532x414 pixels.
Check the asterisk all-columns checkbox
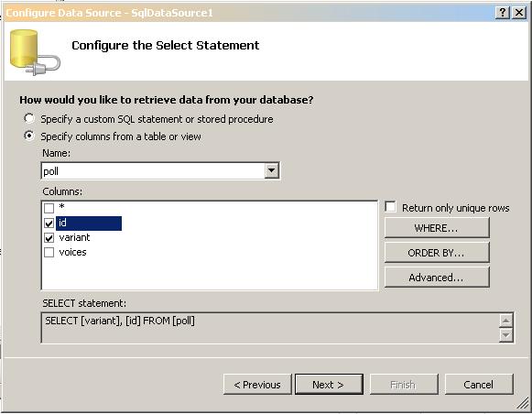coord(49,208)
